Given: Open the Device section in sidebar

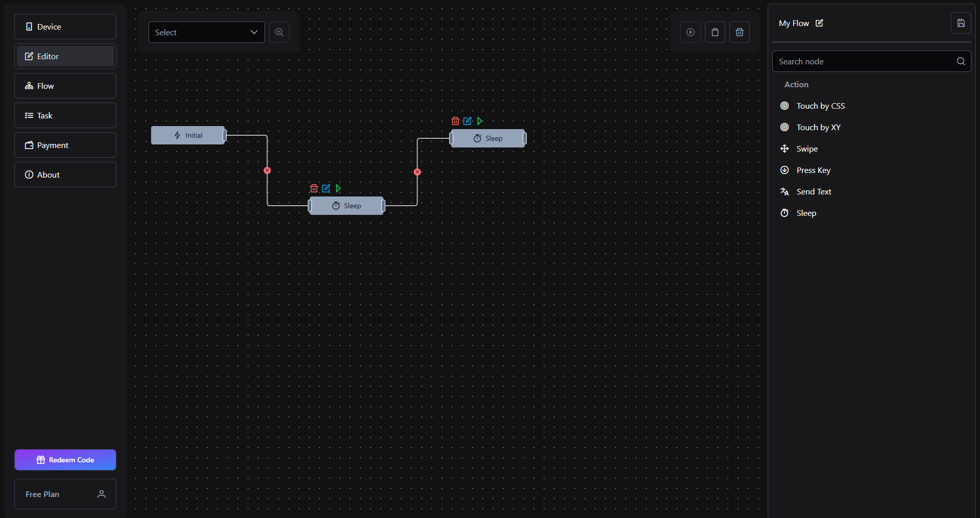Looking at the screenshot, I should tap(65, 27).
